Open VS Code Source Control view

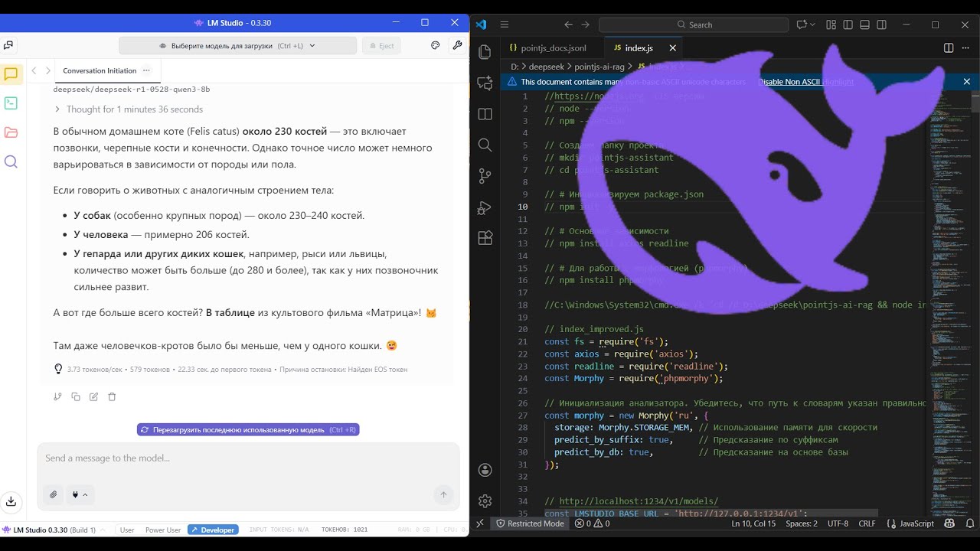click(485, 176)
